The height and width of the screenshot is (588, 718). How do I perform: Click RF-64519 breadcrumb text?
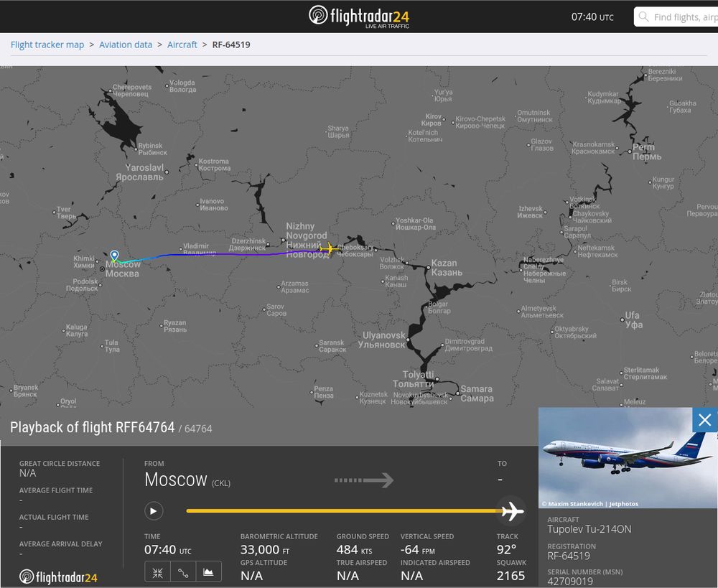231,45
